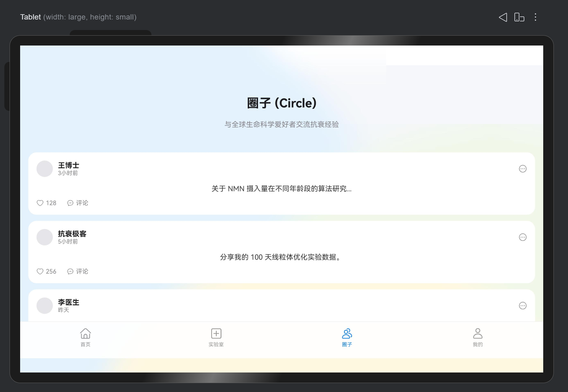Open the comment bubble on 王博士's post
The height and width of the screenshot is (392, 568).
coord(70,203)
